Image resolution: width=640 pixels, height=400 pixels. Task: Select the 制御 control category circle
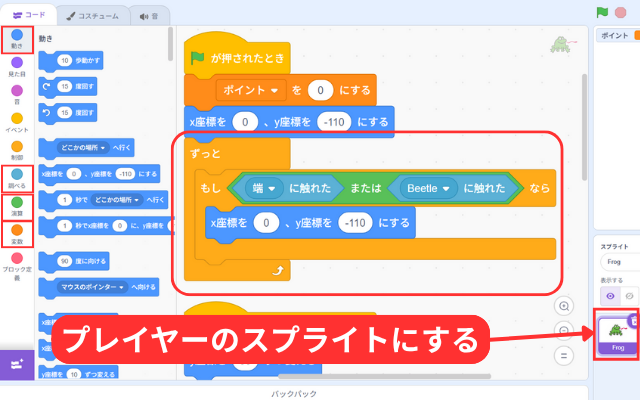tap(17, 146)
